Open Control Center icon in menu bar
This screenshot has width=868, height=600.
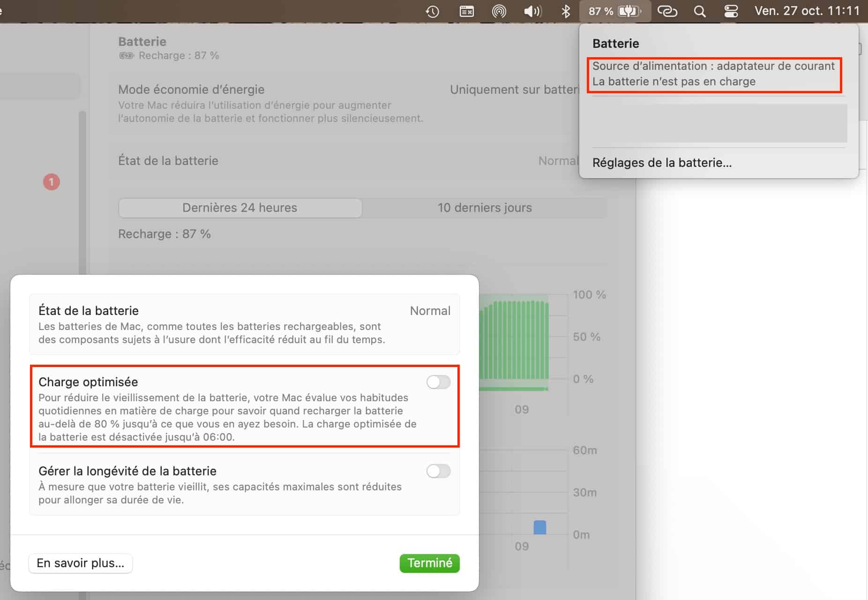coord(731,11)
